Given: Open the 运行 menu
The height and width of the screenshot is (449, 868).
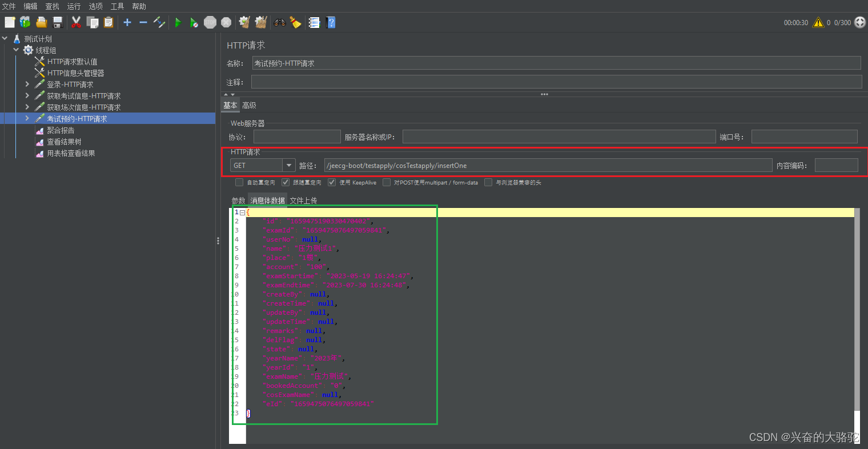Looking at the screenshot, I should 74,6.
